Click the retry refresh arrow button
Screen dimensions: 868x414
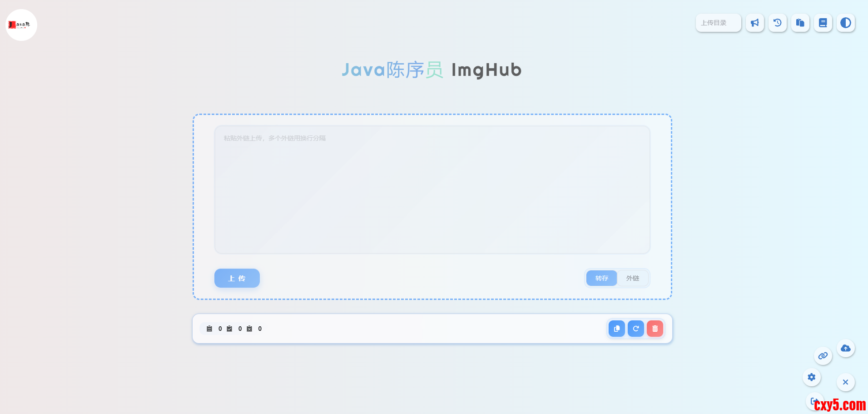[x=636, y=329]
